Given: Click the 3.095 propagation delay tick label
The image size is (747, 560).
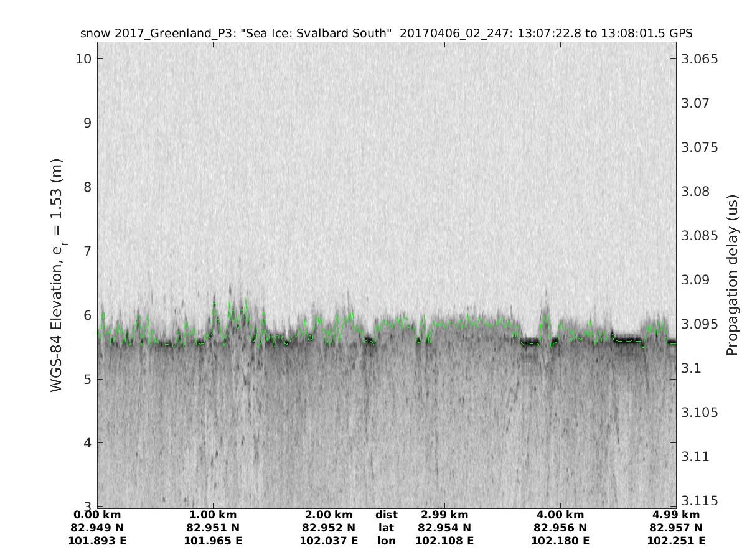Looking at the screenshot, I should pos(700,324).
